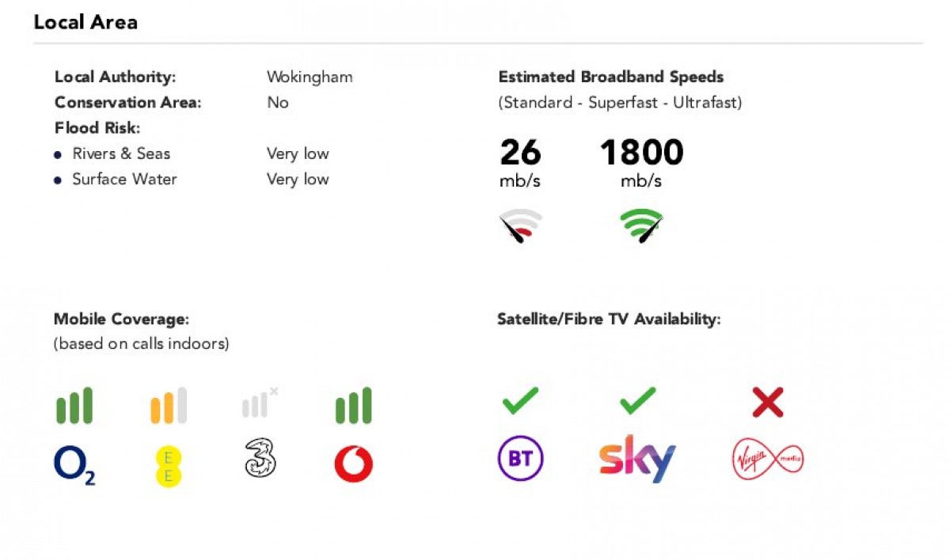Click the red standard speed gauge icon
The height and width of the screenshot is (560, 950).
coord(520,225)
